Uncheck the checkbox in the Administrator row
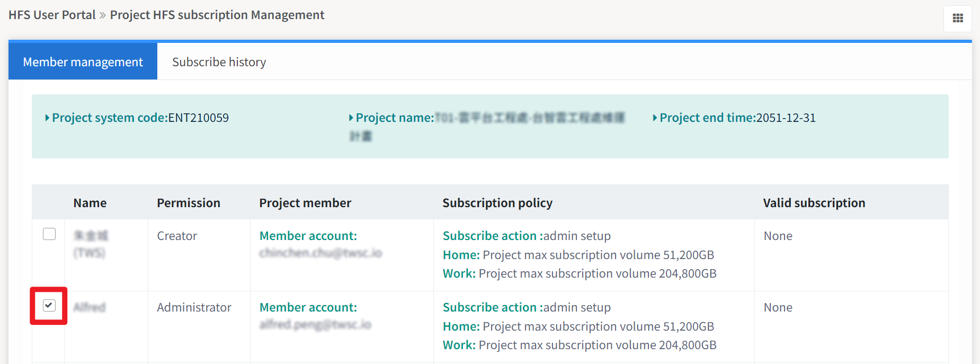This screenshot has width=980, height=364. tap(49, 305)
